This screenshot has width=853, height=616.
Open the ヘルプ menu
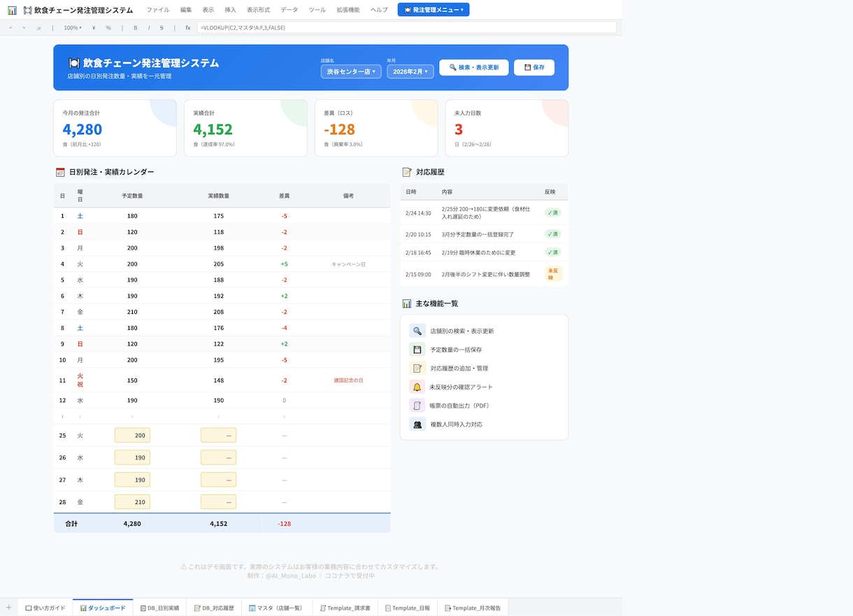[x=380, y=10]
